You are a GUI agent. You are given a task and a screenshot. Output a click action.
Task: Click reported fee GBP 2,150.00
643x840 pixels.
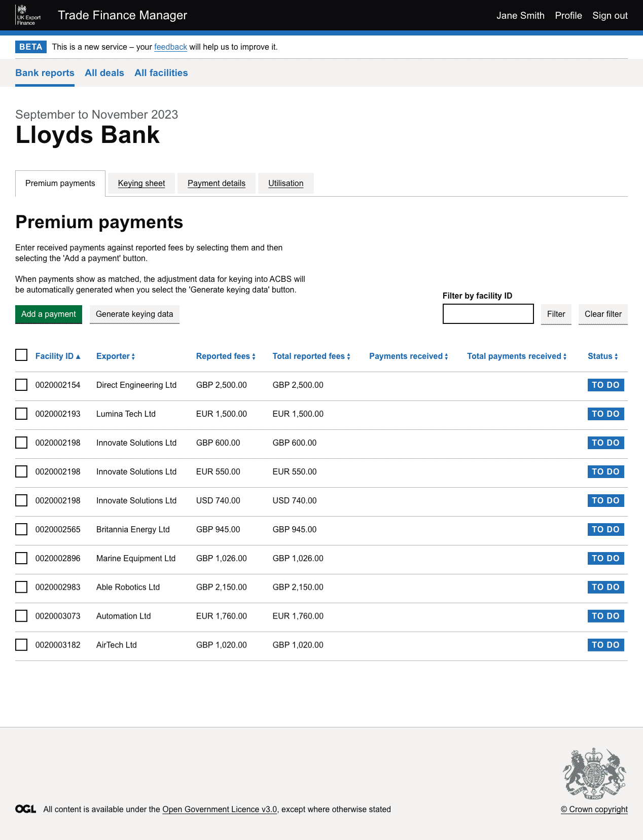[222, 587]
